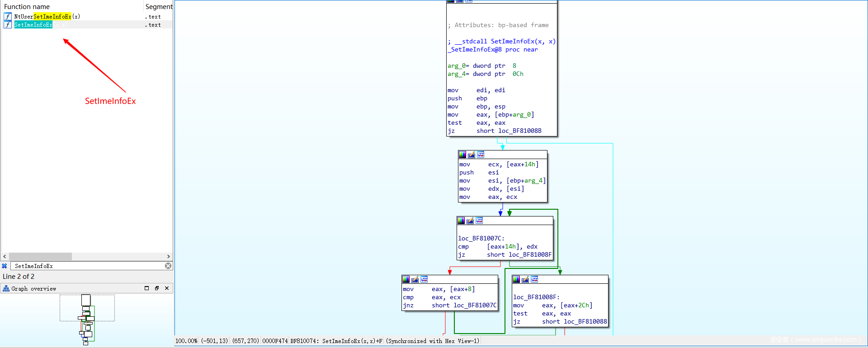
Task: Click the Graph overview minimap thumbnail
Action: point(87,319)
